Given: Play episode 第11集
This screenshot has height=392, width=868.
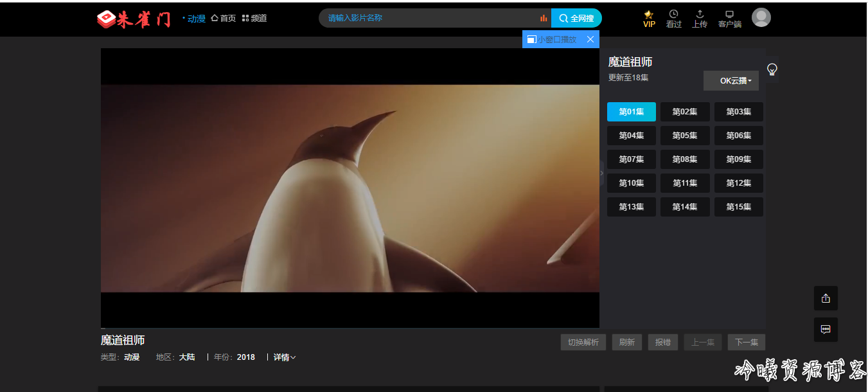Looking at the screenshot, I should 685,183.
